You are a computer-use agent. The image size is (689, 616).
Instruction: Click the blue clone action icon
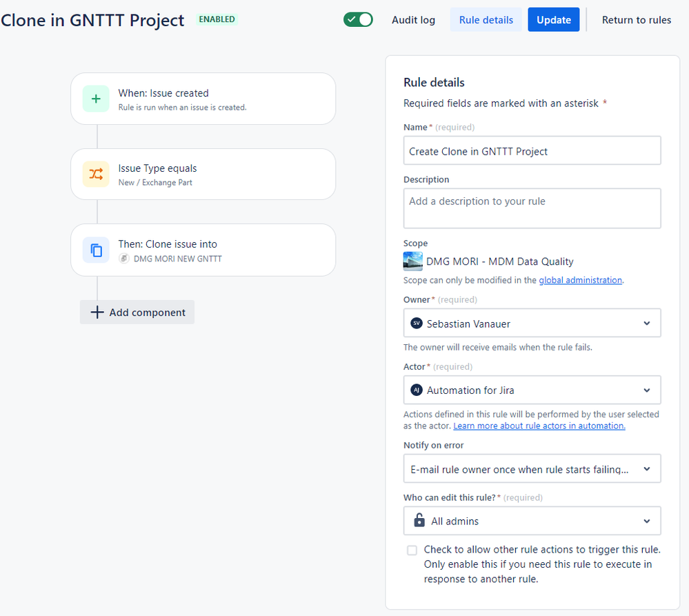96,250
